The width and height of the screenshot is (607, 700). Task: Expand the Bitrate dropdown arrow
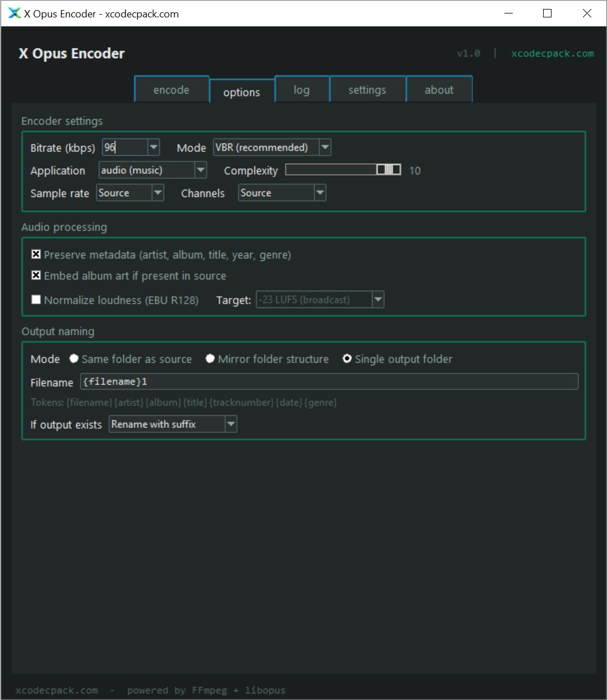point(154,148)
